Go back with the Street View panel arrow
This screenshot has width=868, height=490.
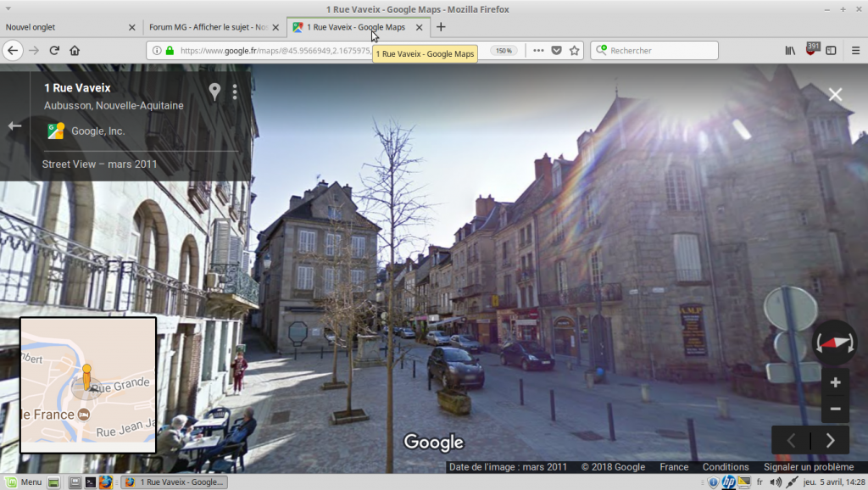coord(14,125)
